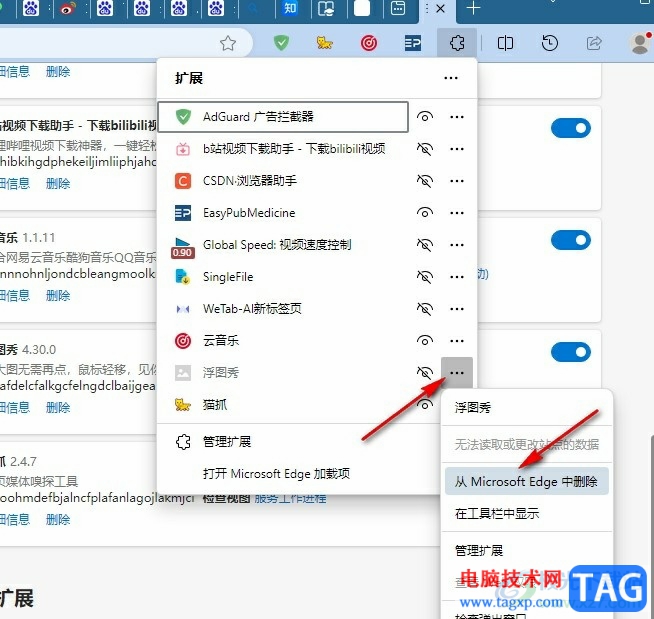The image size is (654, 619).
Task: Disable the 图秀 4.30.0 extension toggle
Action: pos(571,352)
